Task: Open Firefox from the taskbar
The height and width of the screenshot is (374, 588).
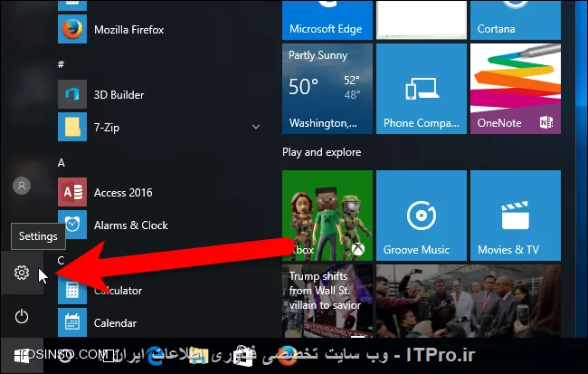Action: [x=288, y=356]
